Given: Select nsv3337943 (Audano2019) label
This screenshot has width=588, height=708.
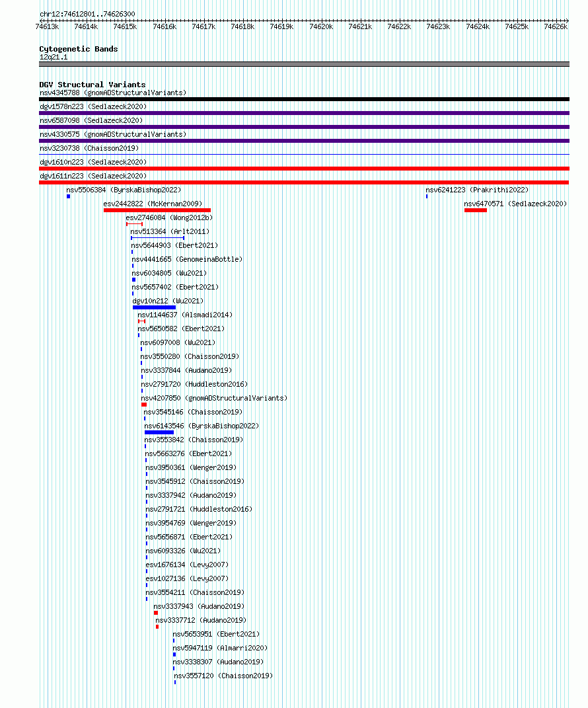Looking at the screenshot, I should 199,606.
